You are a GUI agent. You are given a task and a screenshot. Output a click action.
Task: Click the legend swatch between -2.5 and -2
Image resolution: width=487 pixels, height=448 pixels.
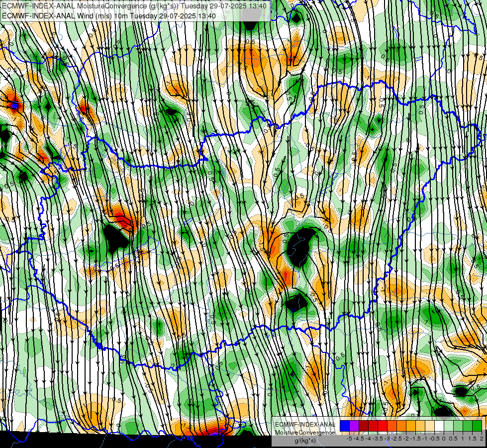(401, 426)
